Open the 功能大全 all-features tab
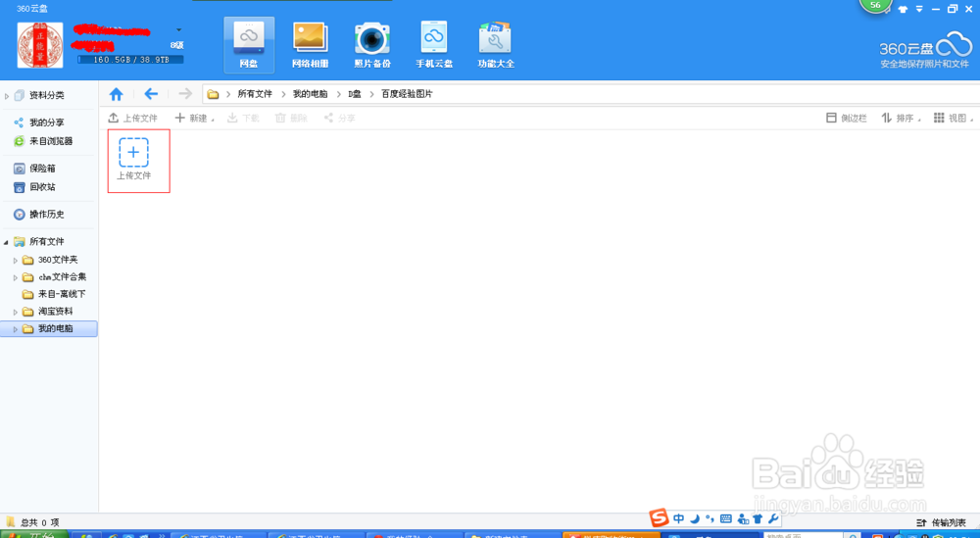Viewport: 980px width, 538px height. point(496,46)
